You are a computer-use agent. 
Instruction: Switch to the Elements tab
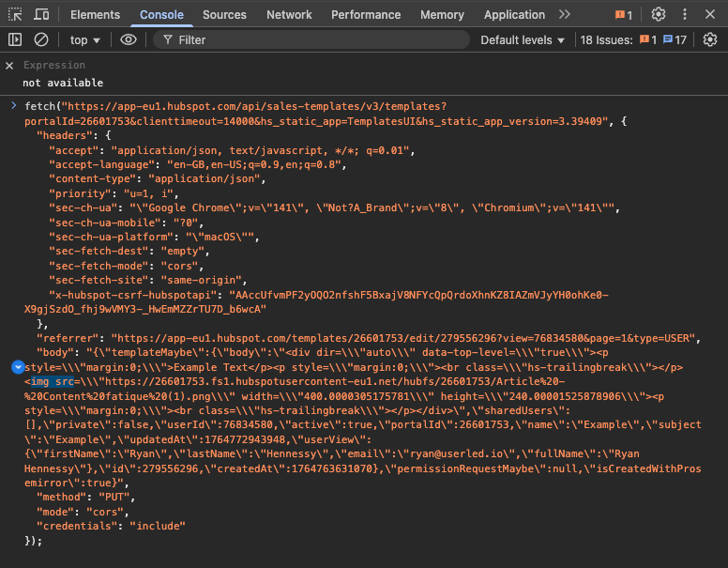(95, 15)
